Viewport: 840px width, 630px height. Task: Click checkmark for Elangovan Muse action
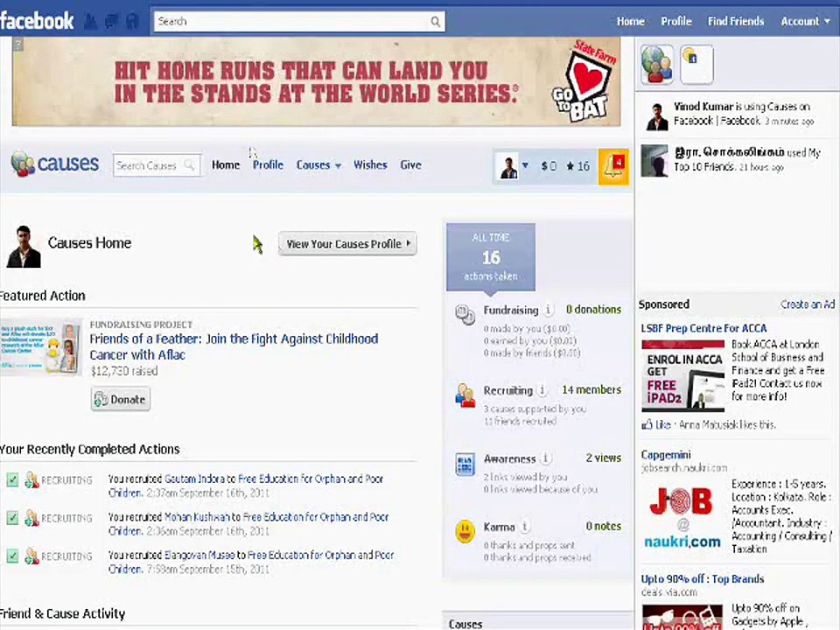tap(12, 556)
